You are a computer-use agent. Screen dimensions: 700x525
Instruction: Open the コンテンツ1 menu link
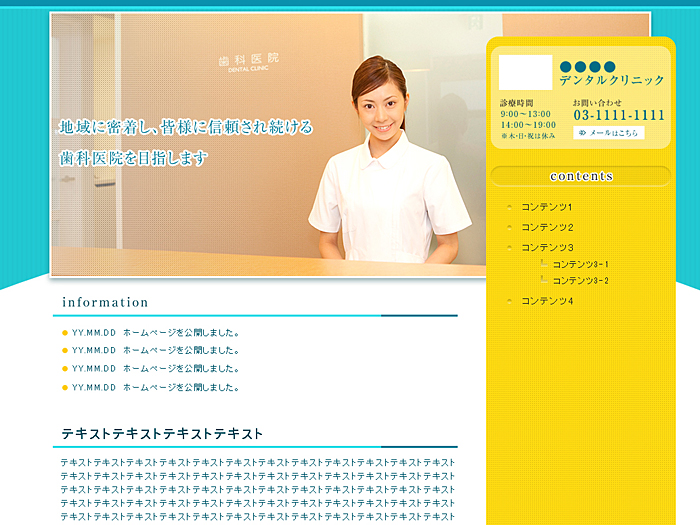point(546,207)
